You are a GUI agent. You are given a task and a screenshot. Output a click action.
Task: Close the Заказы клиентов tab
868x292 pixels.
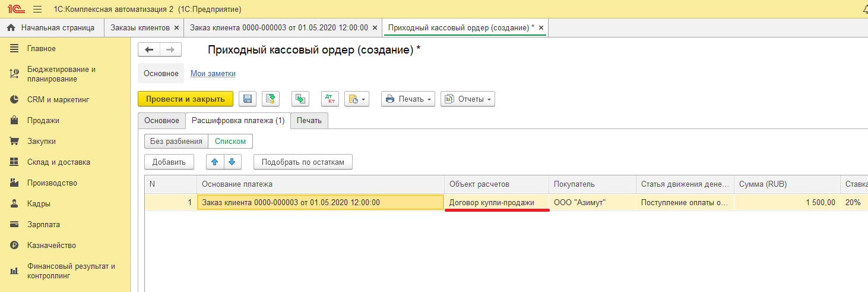176,28
